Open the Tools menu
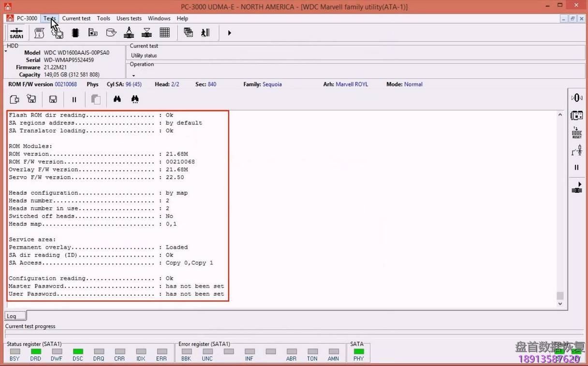This screenshot has width=588, height=366. click(103, 18)
